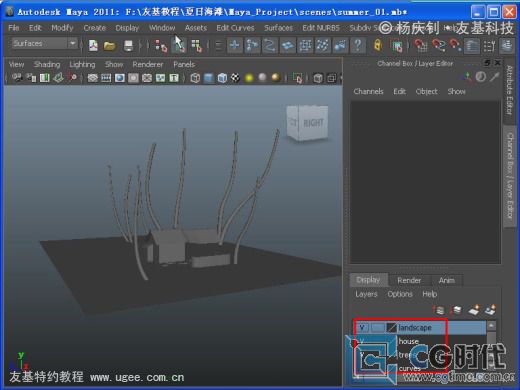
Task: Enable textured display checkerboard icon
Action: pos(236,78)
